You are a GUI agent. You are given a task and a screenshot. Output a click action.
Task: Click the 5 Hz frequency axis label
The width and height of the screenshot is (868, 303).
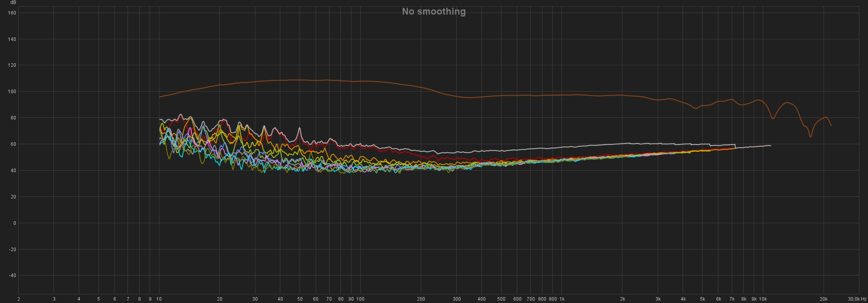pos(99,299)
